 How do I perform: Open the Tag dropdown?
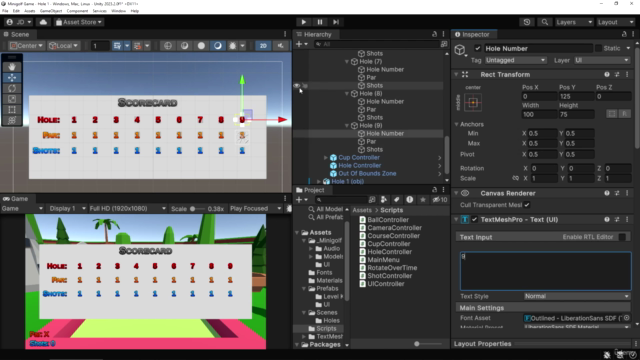coord(516,60)
